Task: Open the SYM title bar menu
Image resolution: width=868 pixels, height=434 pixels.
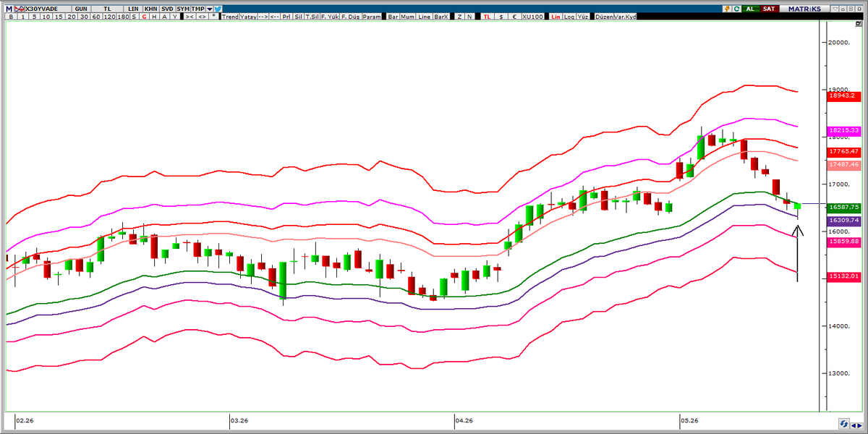Action: [183, 9]
